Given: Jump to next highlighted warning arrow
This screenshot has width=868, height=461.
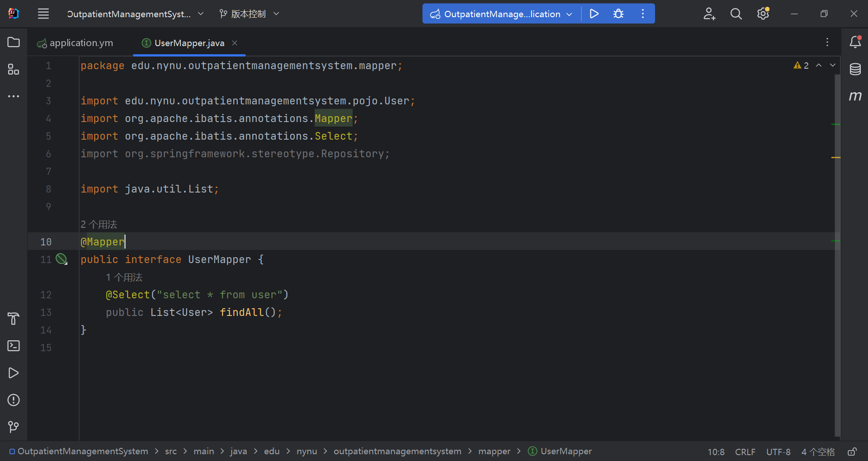Looking at the screenshot, I should pyautogui.click(x=833, y=66).
